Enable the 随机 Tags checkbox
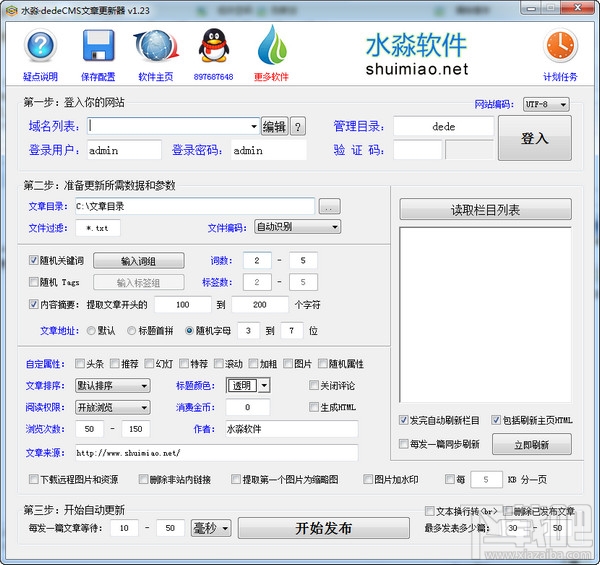 33,282
